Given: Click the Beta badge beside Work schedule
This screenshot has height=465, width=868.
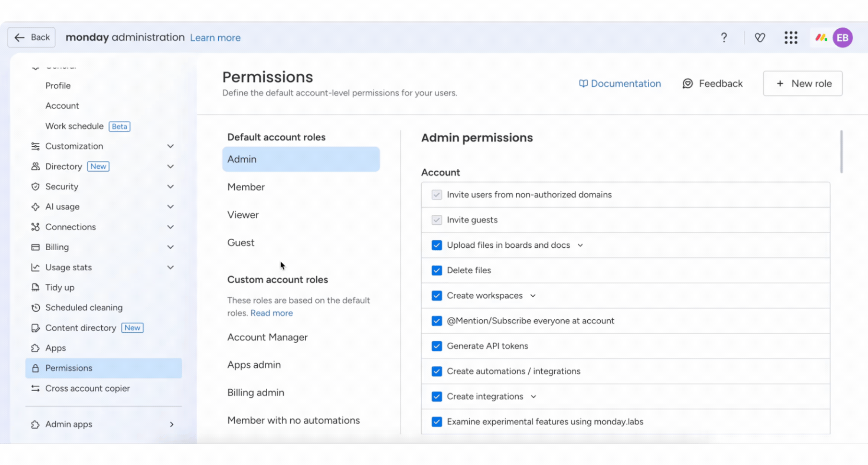Looking at the screenshot, I should click(x=119, y=127).
